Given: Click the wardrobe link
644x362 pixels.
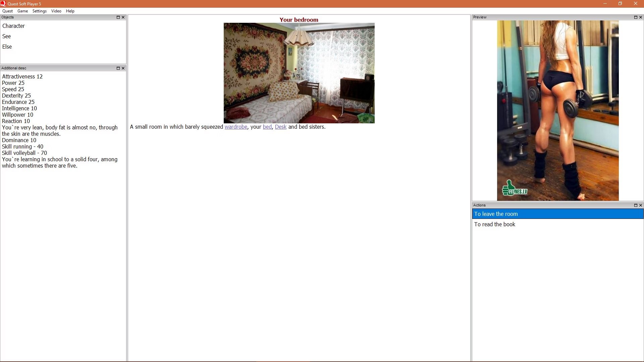Looking at the screenshot, I should pos(236,127).
